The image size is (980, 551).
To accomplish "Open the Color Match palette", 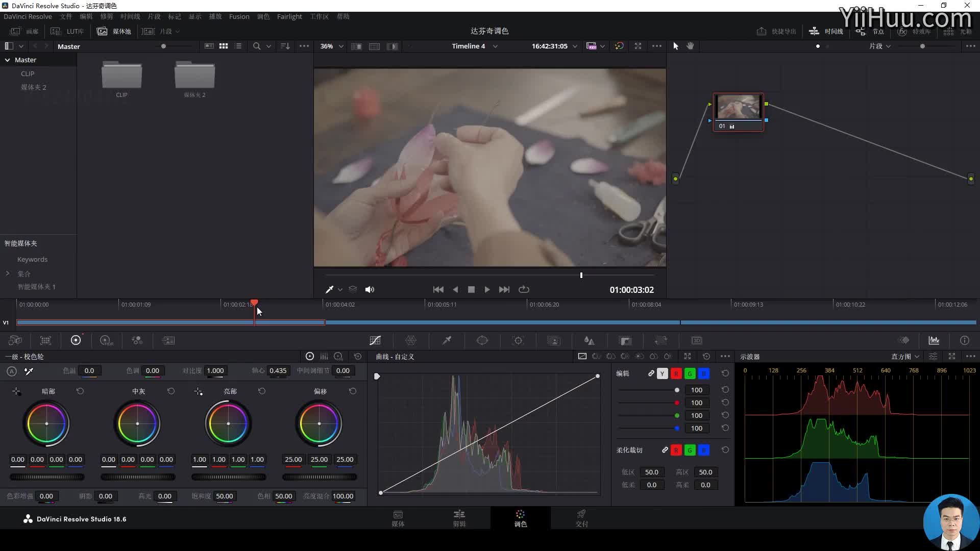I will tap(45, 340).
